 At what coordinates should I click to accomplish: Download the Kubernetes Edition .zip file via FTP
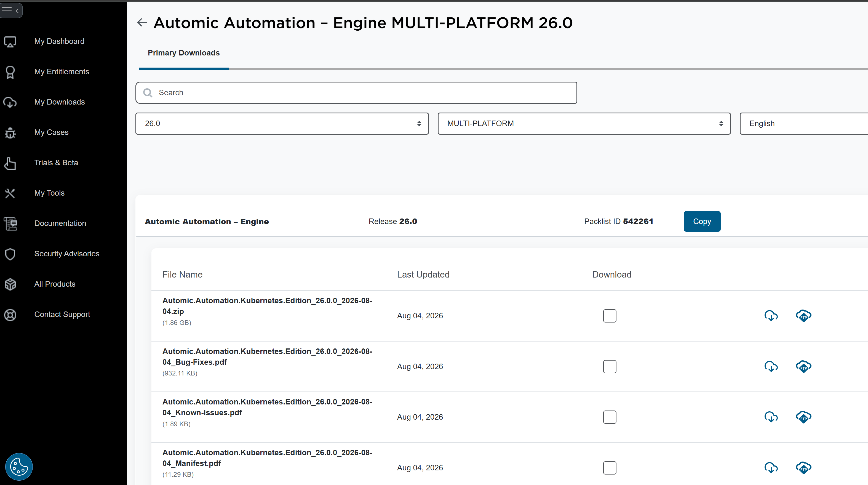click(x=804, y=316)
